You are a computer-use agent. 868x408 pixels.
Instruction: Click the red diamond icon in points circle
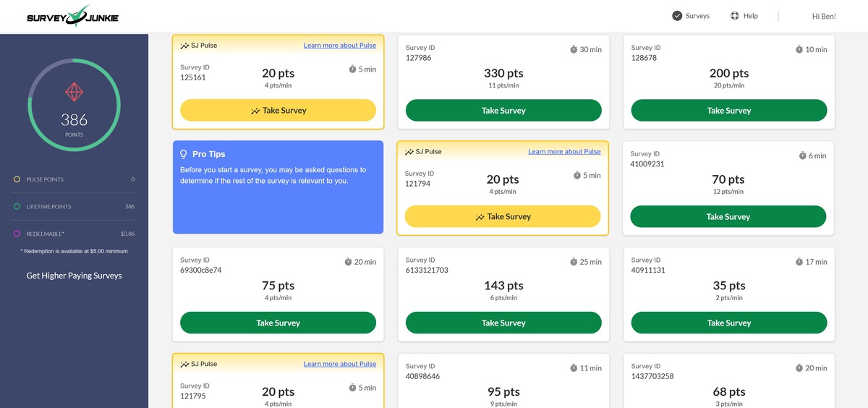[x=74, y=92]
